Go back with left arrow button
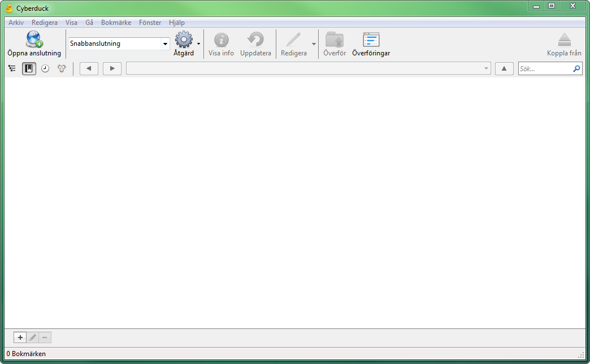The image size is (590, 364). [89, 68]
